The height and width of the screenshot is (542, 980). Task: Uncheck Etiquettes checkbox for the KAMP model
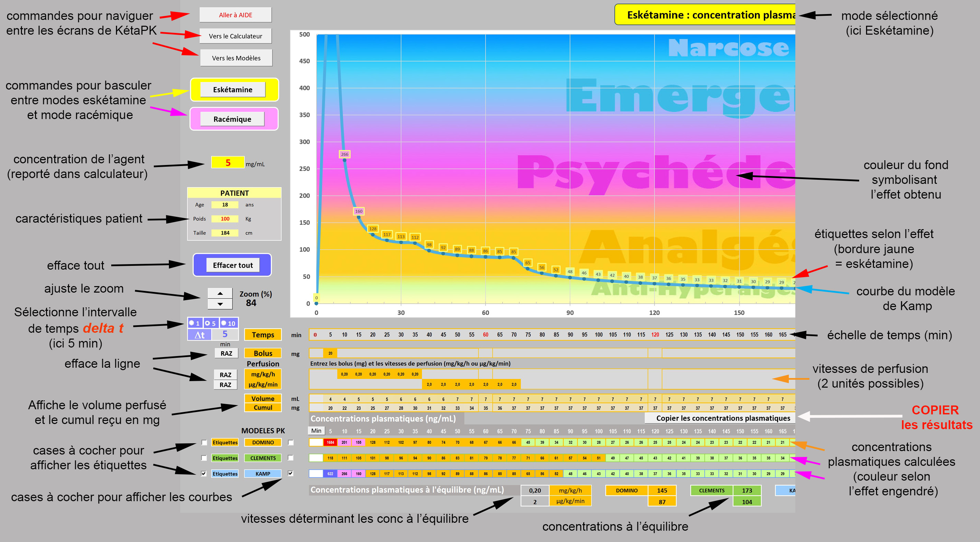tap(204, 474)
